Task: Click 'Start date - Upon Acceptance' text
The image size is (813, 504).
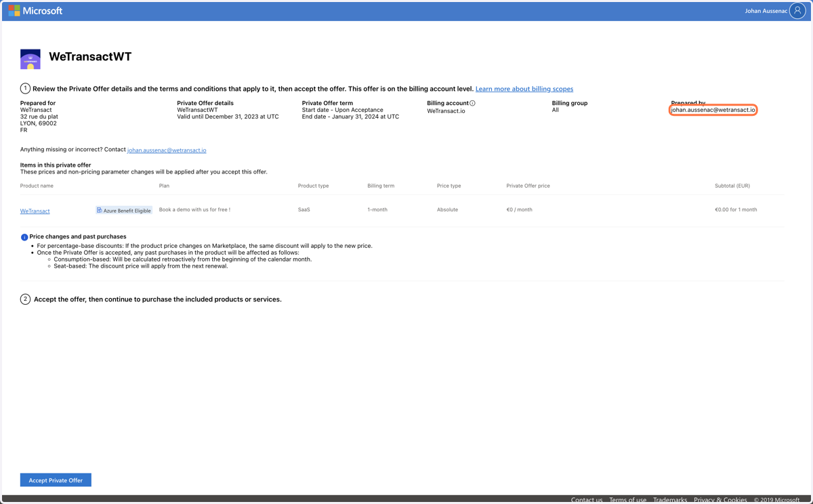Action: (x=343, y=110)
